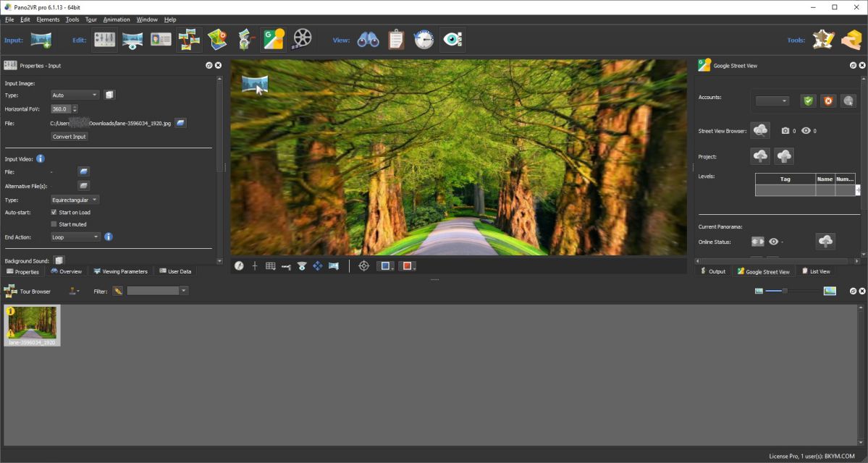Click the User Data ID card icon
This screenshot has height=463, width=868.
click(x=161, y=40)
